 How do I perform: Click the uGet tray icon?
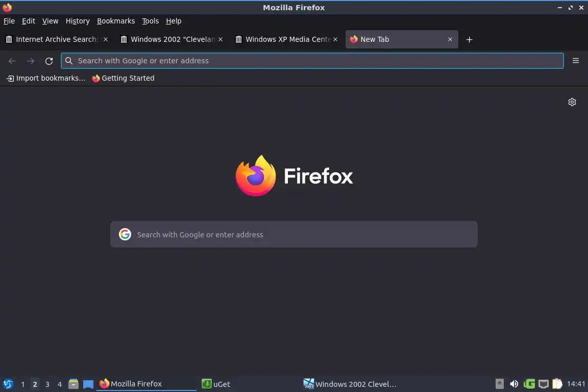pyautogui.click(x=529, y=384)
